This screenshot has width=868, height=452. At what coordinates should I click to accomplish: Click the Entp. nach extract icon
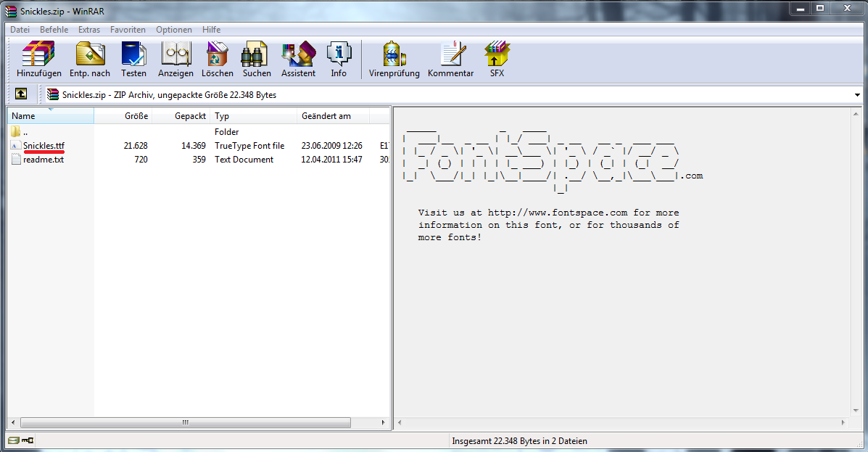90,59
